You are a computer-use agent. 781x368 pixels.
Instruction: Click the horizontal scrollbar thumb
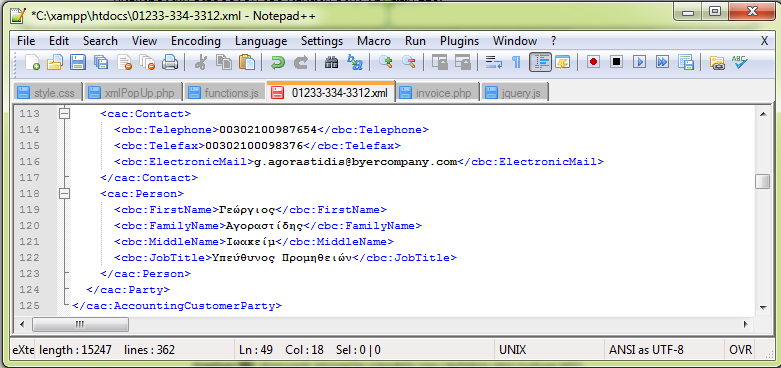tap(80, 325)
